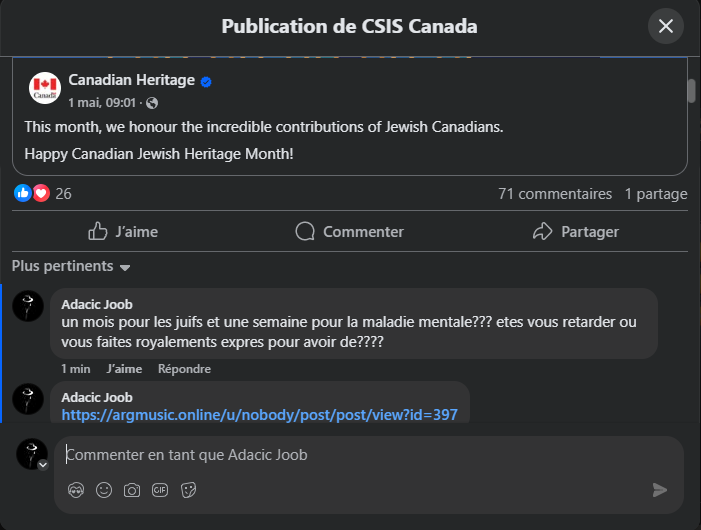Open avatar of first Adacic Joob comment
The image size is (701, 530).
pyautogui.click(x=28, y=306)
